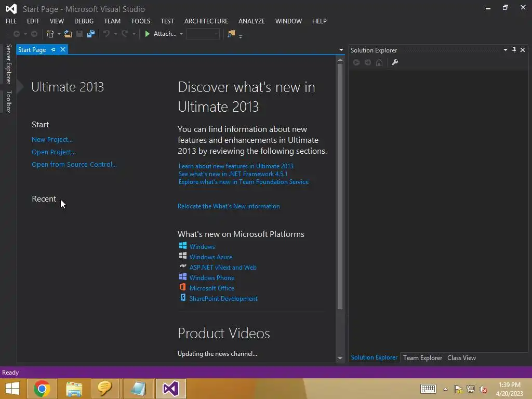Open Navigate Backward history dropdown arrow
Viewport: 532px width, 399px height.
(25, 34)
